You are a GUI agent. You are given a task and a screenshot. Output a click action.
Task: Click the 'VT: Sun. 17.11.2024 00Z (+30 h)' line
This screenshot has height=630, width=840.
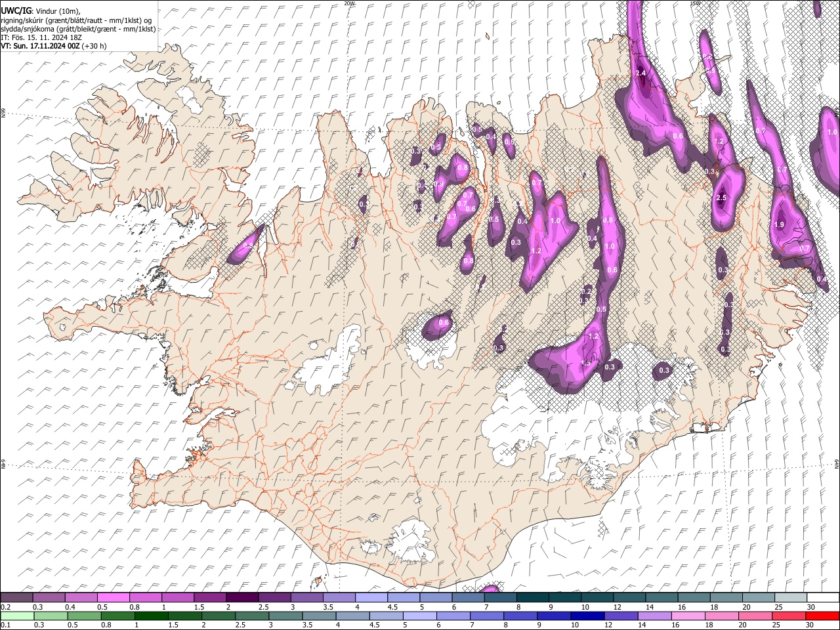pyautogui.click(x=54, y=46)
